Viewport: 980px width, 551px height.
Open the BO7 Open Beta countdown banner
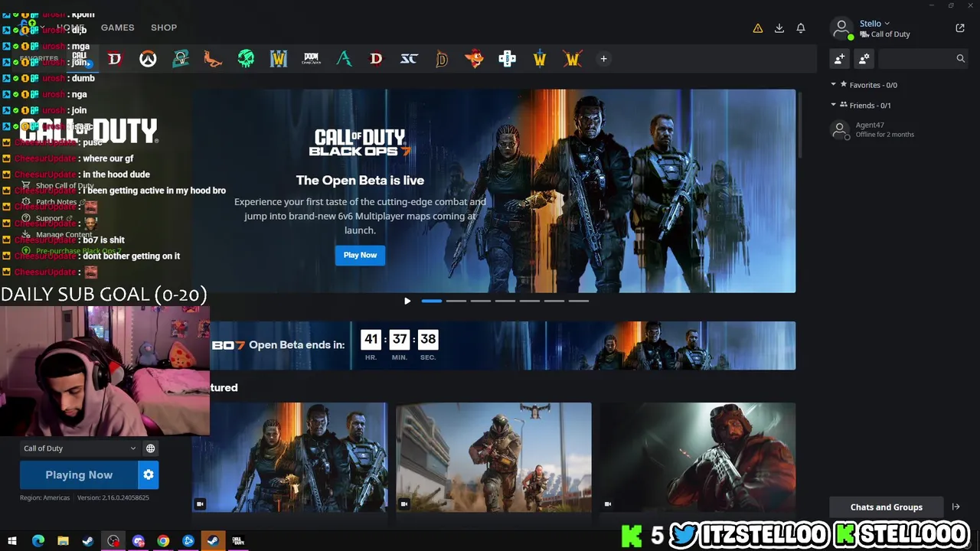coord(502,345)
